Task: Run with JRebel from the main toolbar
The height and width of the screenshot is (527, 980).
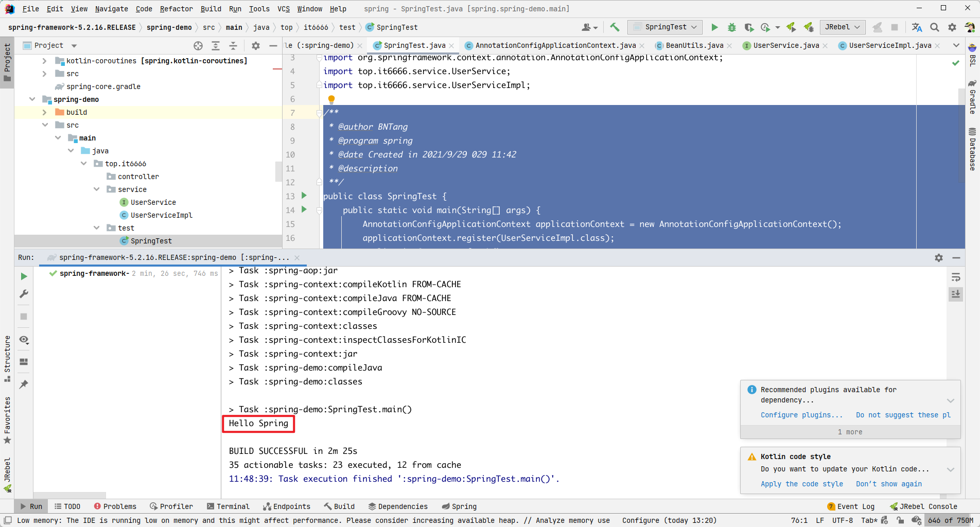Action: tap(791, 27)
